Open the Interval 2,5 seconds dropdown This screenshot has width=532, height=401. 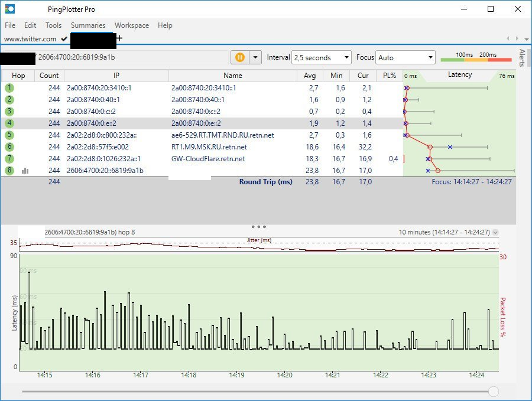(321, 57)
